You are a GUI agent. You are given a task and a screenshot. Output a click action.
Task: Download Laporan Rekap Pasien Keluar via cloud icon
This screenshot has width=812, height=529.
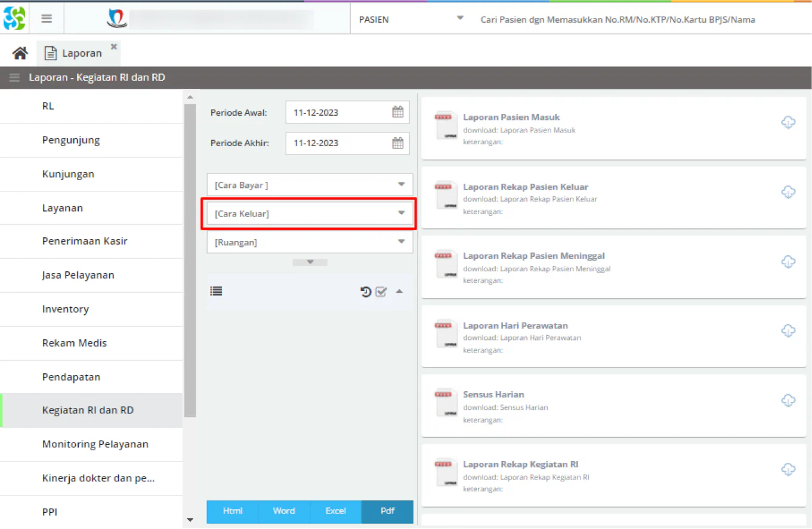788,192
